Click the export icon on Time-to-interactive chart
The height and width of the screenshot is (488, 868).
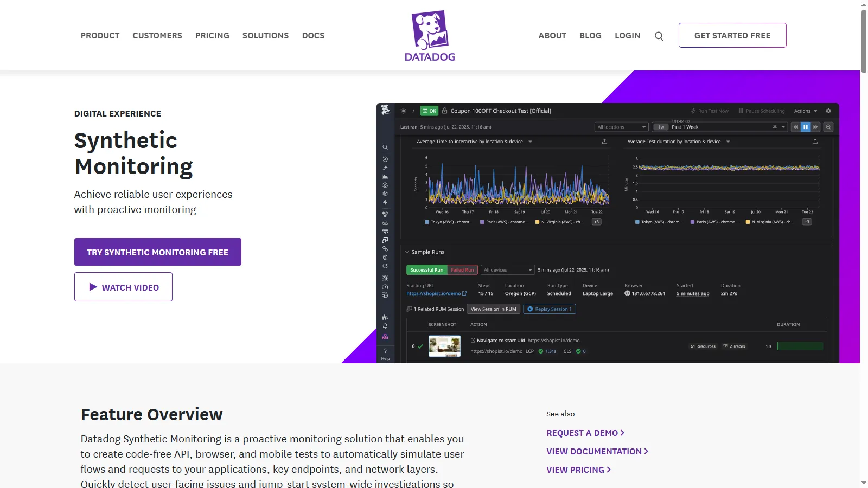coord(604,142)
